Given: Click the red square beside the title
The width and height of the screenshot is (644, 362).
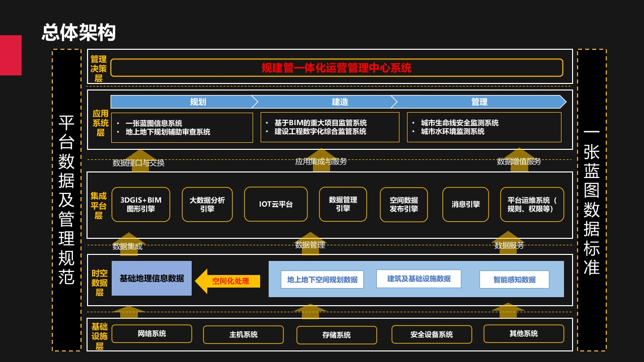Looking at the screenshot, I should pyautogui.click(x=11, y=55).
